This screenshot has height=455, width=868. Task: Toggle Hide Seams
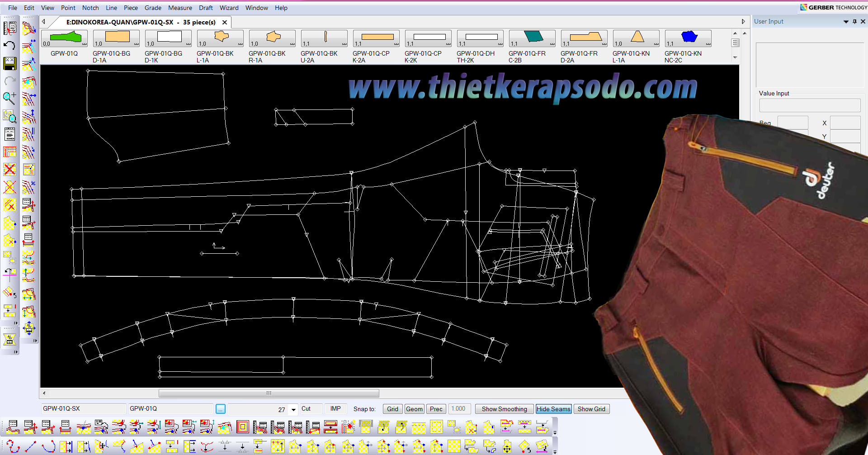(x=553, y=409)
